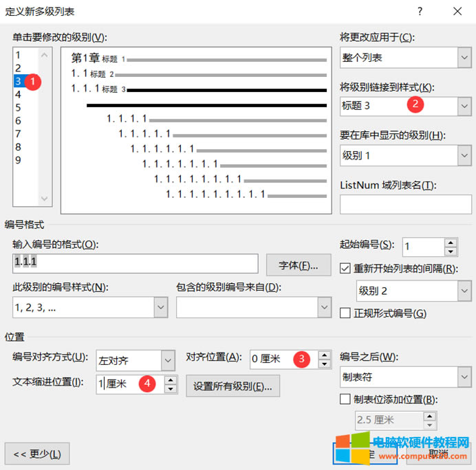Select level 9 in the level list
The width and height of the screenshot is (476, 470).
click(x=25, y=160)
